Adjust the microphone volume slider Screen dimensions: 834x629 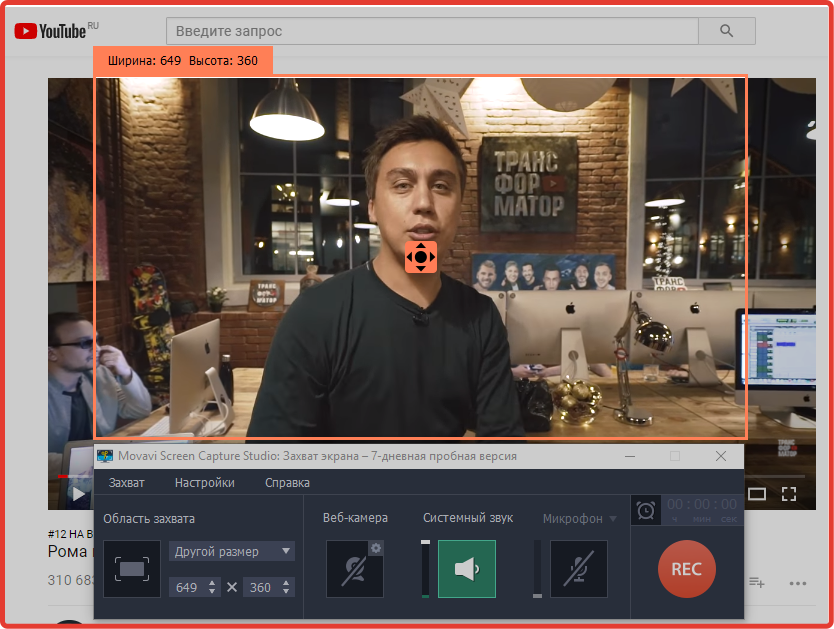[x=537, y=569]
